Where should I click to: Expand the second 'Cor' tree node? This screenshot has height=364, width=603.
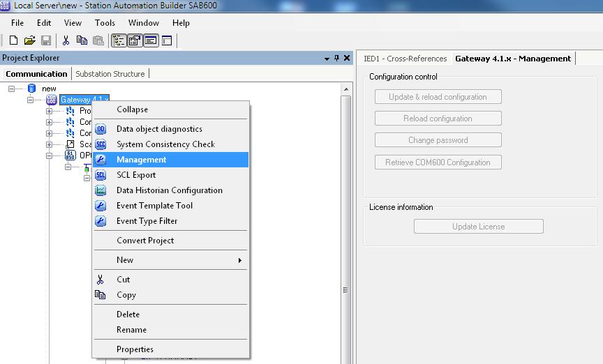pos(50,133)
